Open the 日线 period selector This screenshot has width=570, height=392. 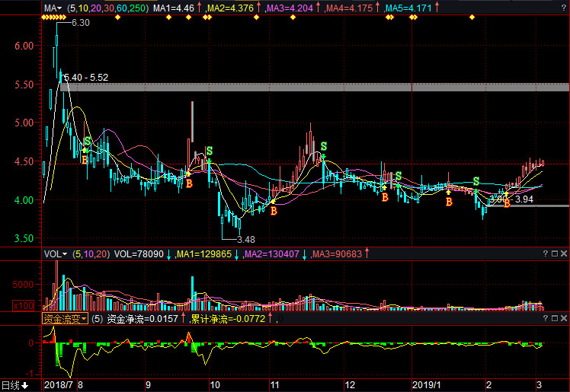pos(15,385)
